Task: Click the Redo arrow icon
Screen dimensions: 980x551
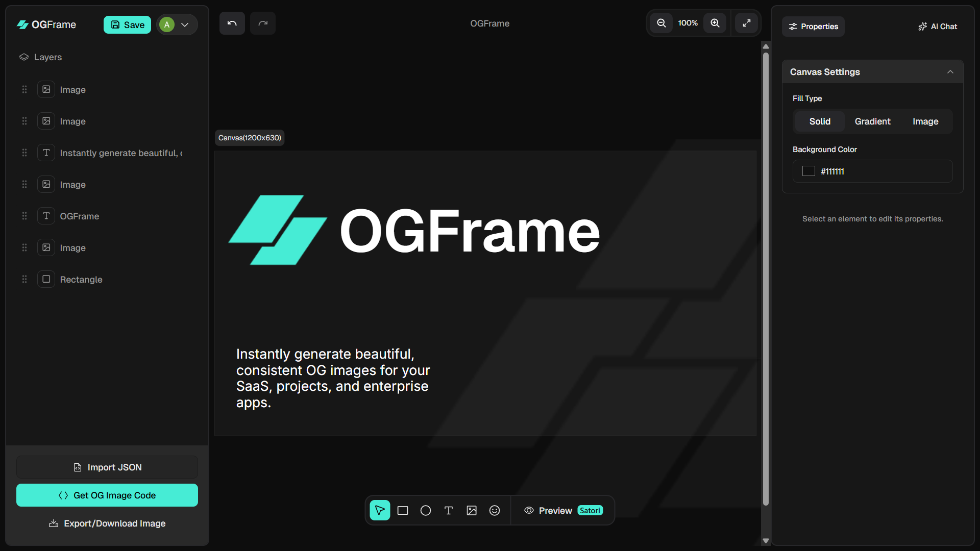Action: coord(262,23)
